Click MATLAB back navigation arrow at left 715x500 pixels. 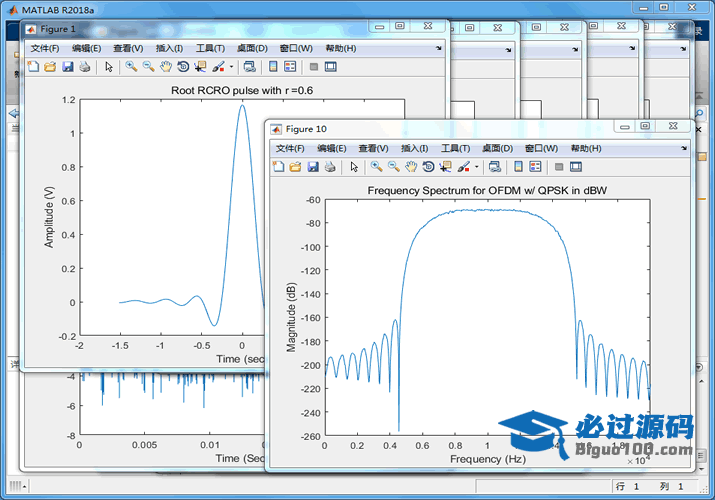pyautogui.click(x=14, y=113)
